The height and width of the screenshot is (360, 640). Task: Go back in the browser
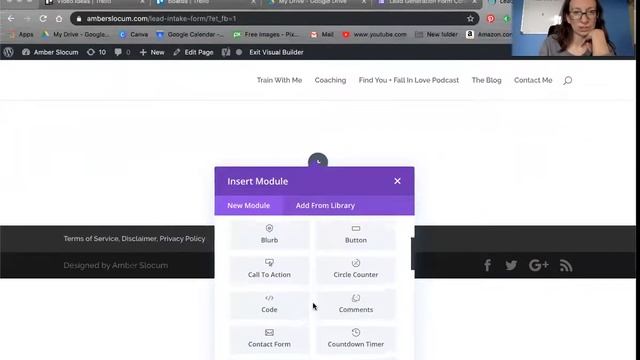pyautogui.click(x=11, y=19)
